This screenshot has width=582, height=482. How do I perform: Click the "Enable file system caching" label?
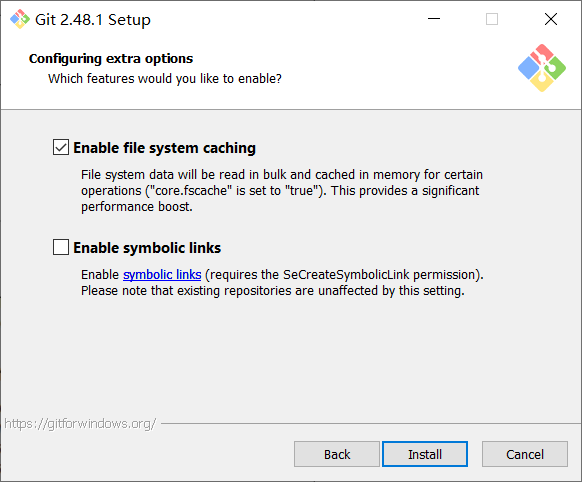pyautogui.click(x=164, y=148)
